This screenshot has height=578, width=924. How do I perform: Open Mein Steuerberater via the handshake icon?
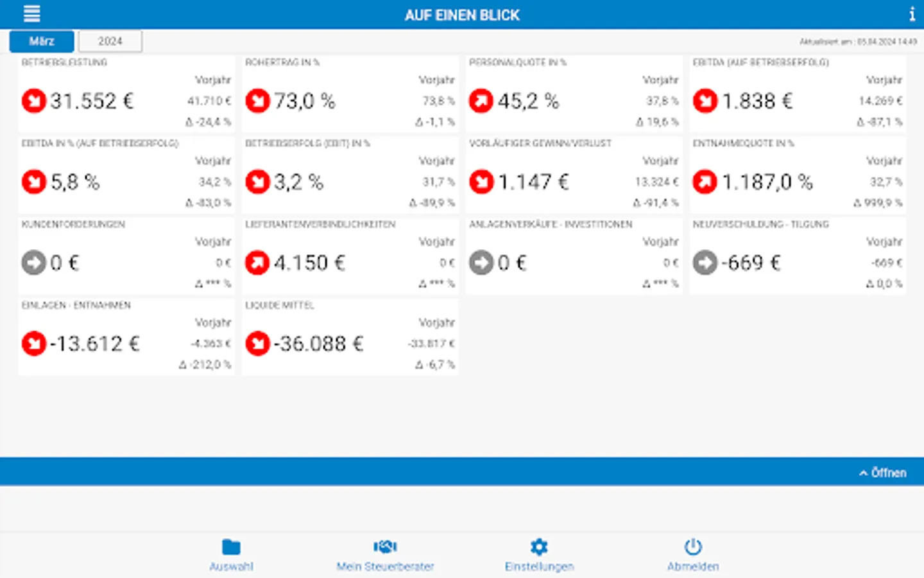385,547
